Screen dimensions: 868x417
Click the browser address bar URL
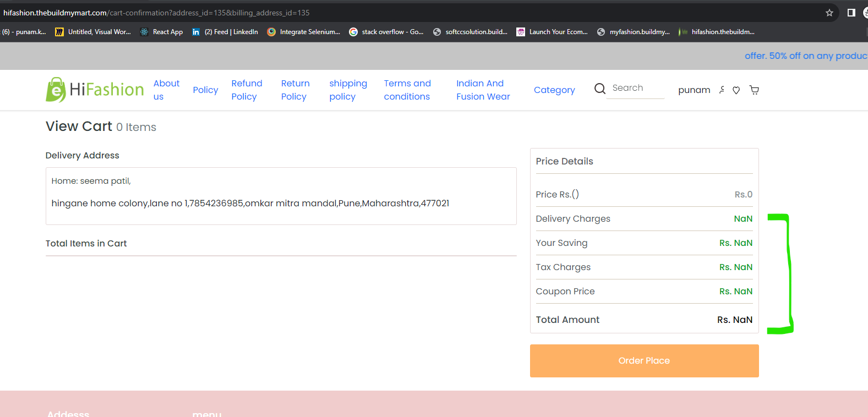point(156,13)
